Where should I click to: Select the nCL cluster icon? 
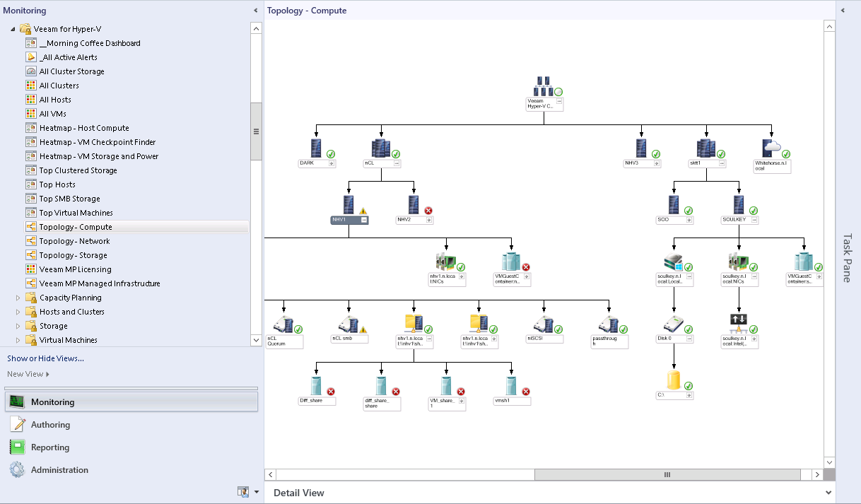pyautogui.click(x=381, y=148)
